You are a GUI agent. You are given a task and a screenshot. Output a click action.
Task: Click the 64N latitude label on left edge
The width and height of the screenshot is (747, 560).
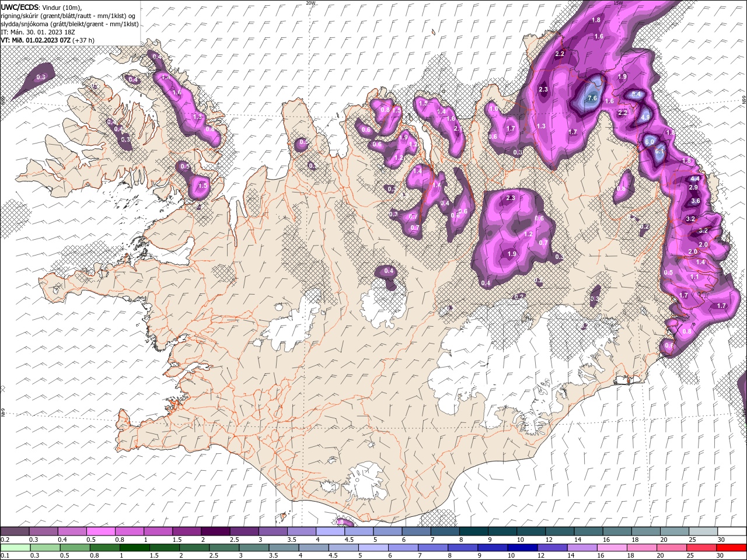(x=3, y=413)
